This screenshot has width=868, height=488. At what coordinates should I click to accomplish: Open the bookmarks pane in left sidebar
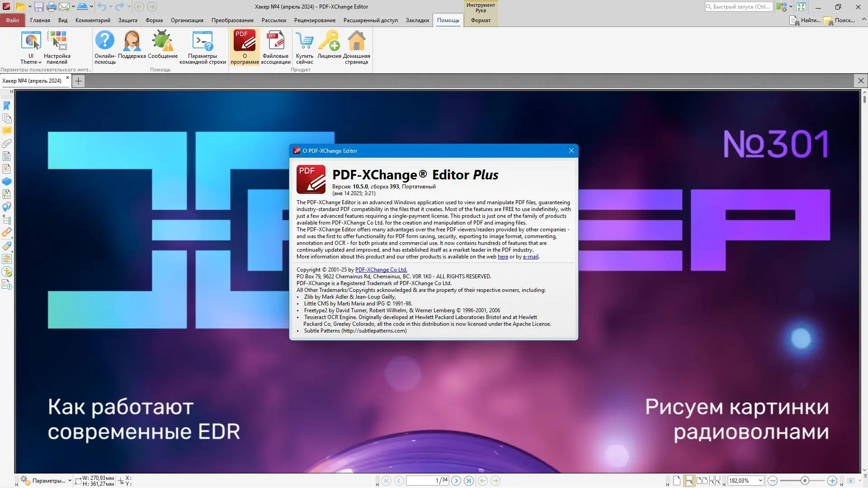[7, 106]
